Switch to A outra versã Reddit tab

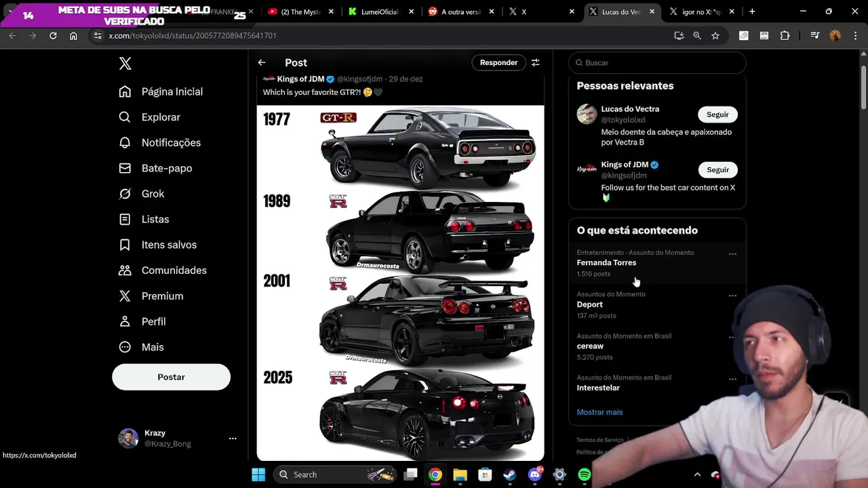coord(460,12)
